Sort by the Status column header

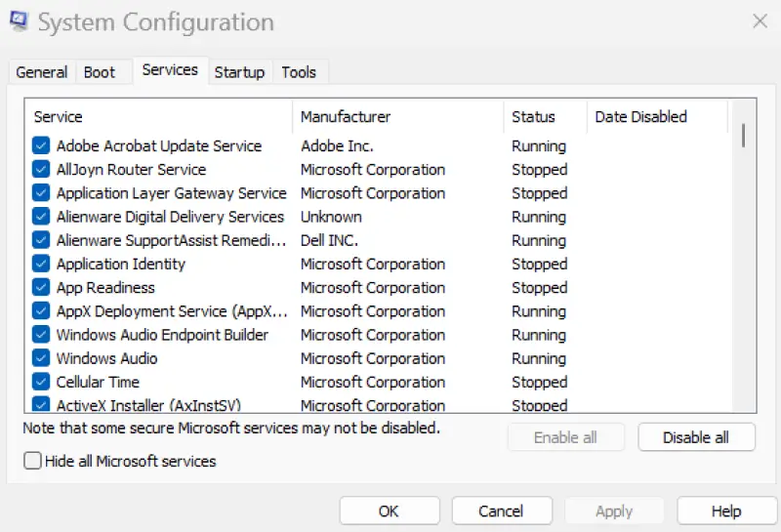pos(546,116)
